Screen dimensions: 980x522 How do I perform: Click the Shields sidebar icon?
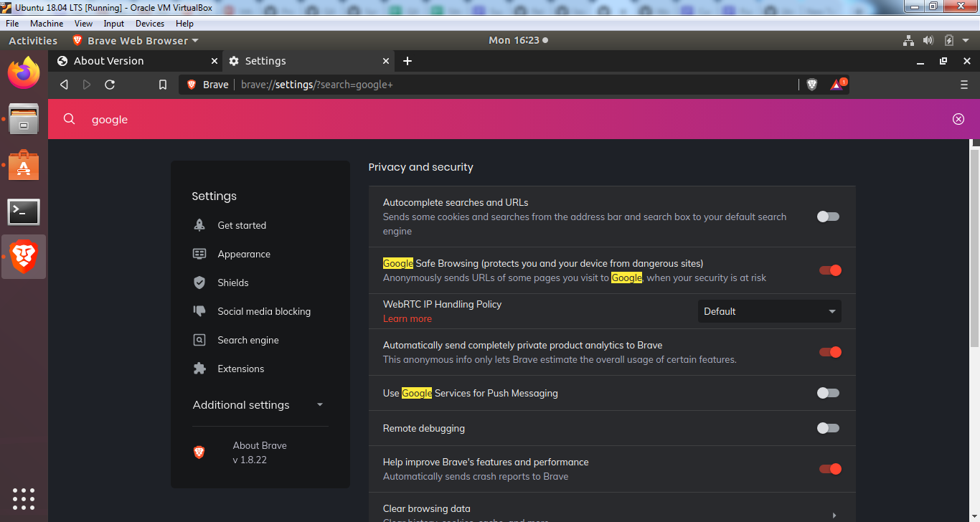[199, 283]
